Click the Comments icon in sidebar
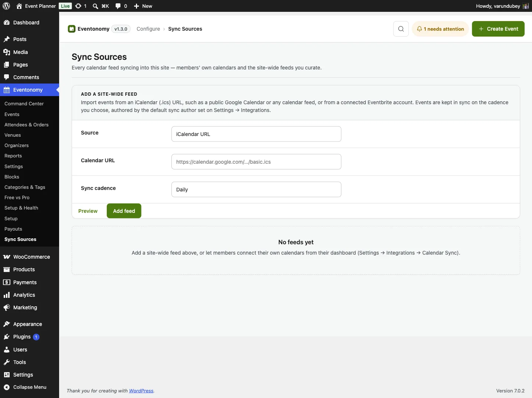 7,77
